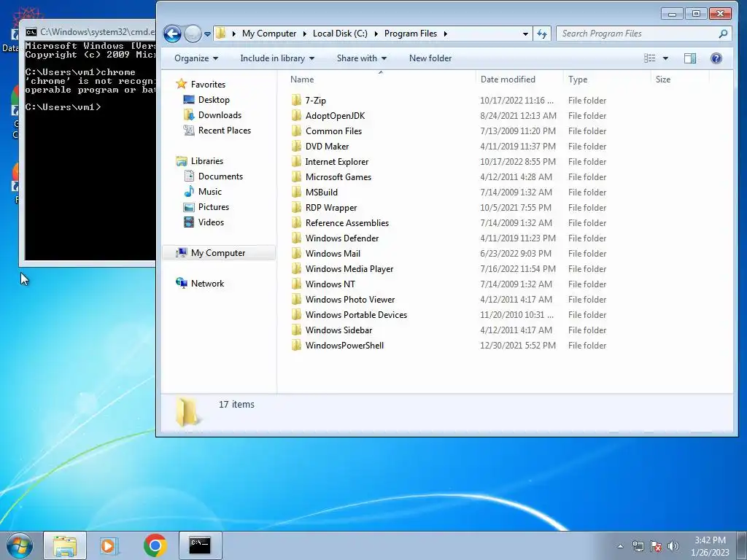The image size is (747, 560).
Task: Select Windows Defender folder name
Action: 342,238
